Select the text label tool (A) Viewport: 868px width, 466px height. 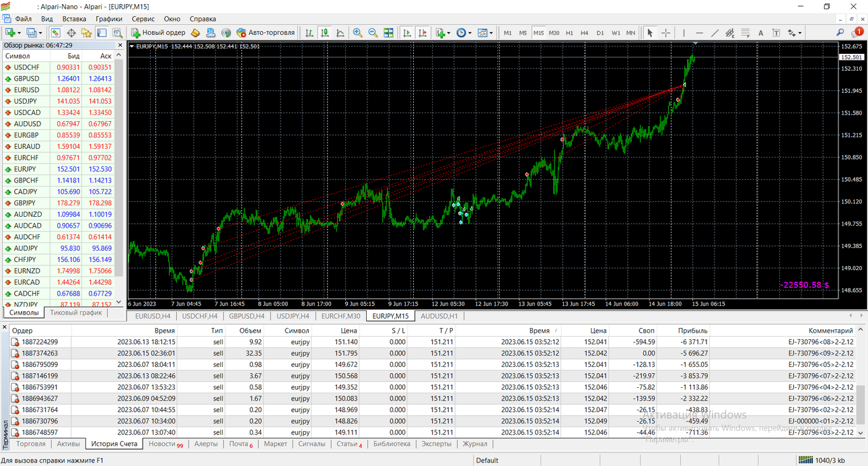coord(760,32)
